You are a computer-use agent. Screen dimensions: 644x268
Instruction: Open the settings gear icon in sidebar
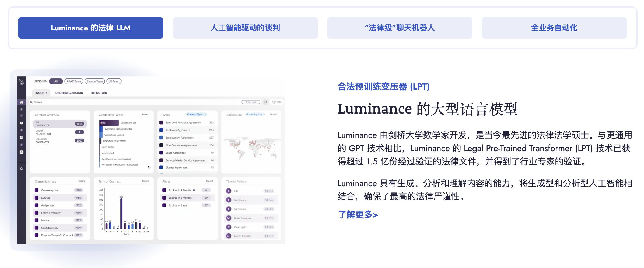click(x=22, y=152)
